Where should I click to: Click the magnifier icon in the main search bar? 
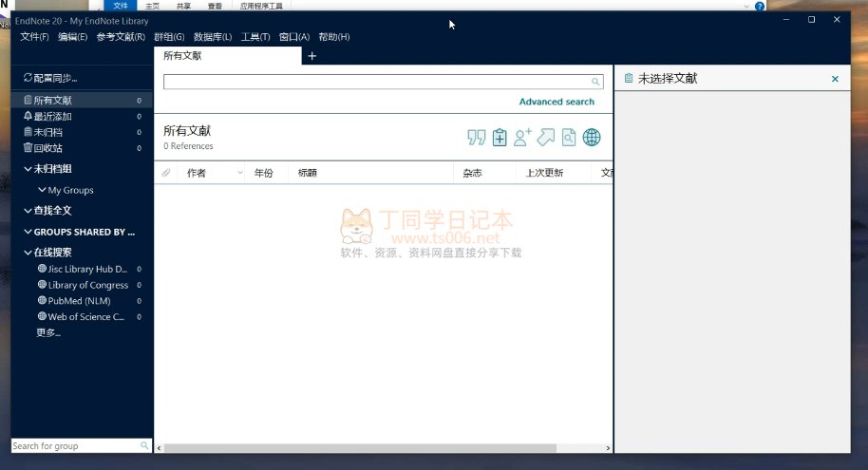(x=596, y=83)
